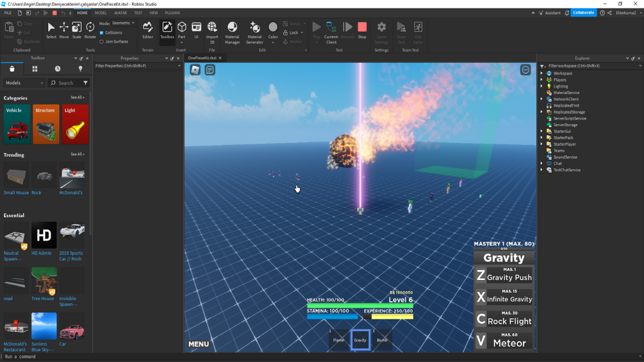Viewport: 644px width, 362px height.
Task: Open the chat icon in viewport
Action: tap(210, 70)
